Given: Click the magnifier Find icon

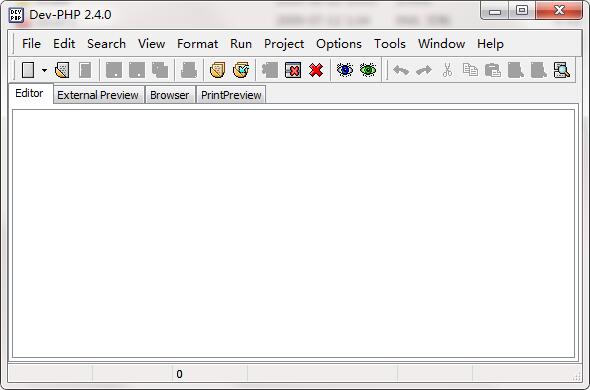Looking at the screenshot, I should pos(562,70).
